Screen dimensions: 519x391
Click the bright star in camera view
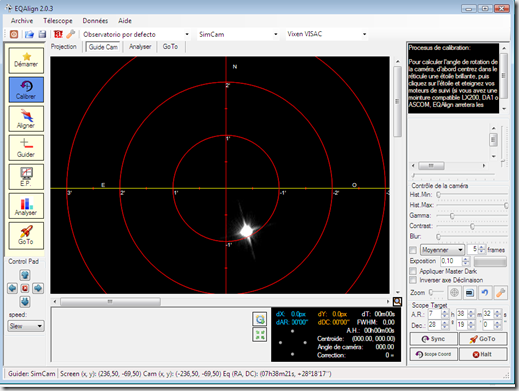tap(246, 231)
